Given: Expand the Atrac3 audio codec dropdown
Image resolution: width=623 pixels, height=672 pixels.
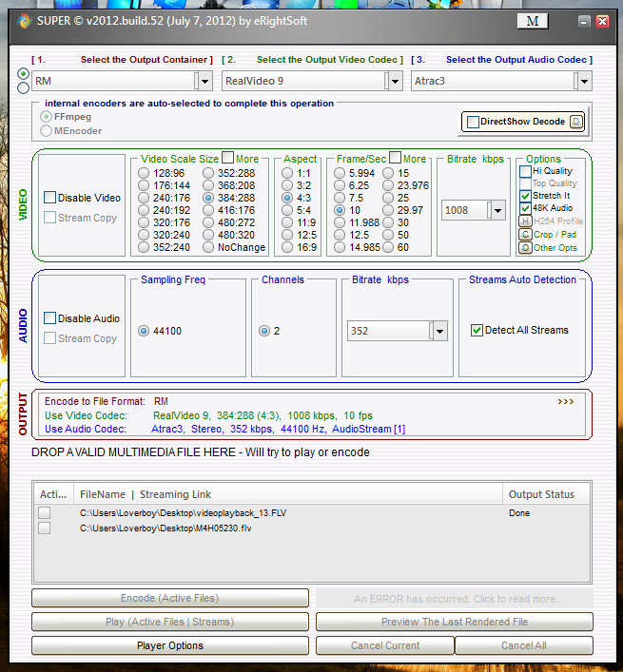Looking at the screenshot, I should pyautogui.click(x=583, y=82).
